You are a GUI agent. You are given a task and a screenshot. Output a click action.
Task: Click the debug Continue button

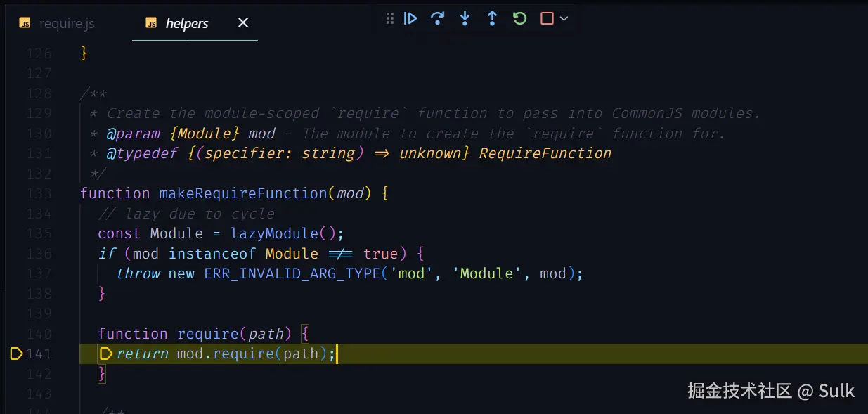[x=411, y=18]
